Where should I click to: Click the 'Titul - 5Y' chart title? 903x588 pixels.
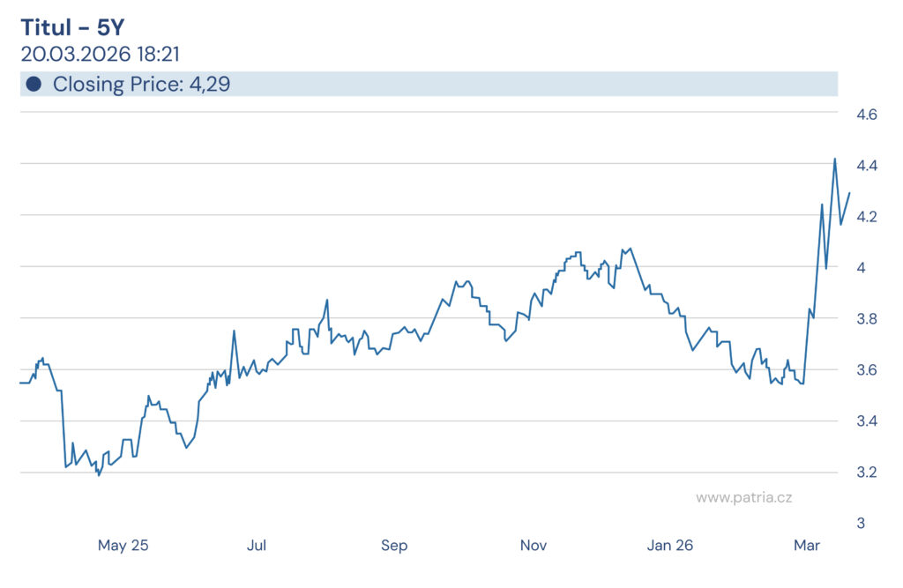(72, 27)
